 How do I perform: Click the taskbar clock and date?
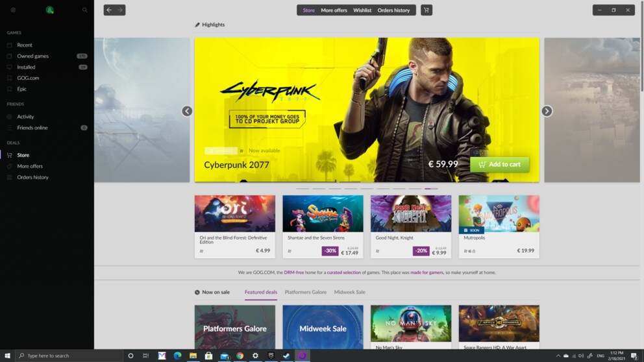(x=617, y=356)
